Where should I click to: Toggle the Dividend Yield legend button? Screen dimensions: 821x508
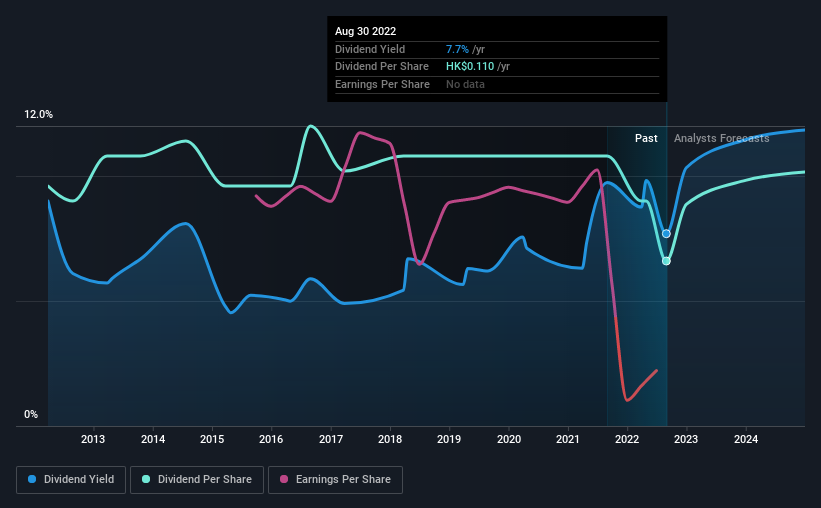(x=71, y=480)
